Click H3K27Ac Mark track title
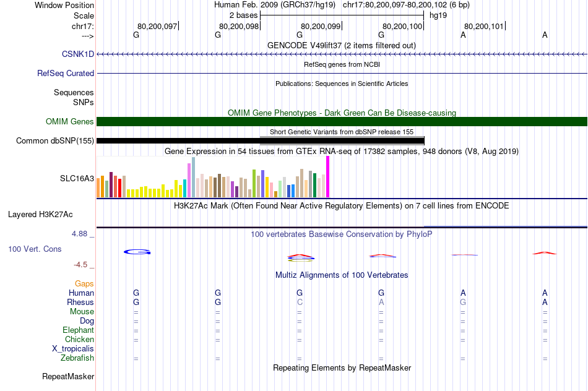Image resolution: width=588 pixels, height=391 pixels. pos(342,206)
